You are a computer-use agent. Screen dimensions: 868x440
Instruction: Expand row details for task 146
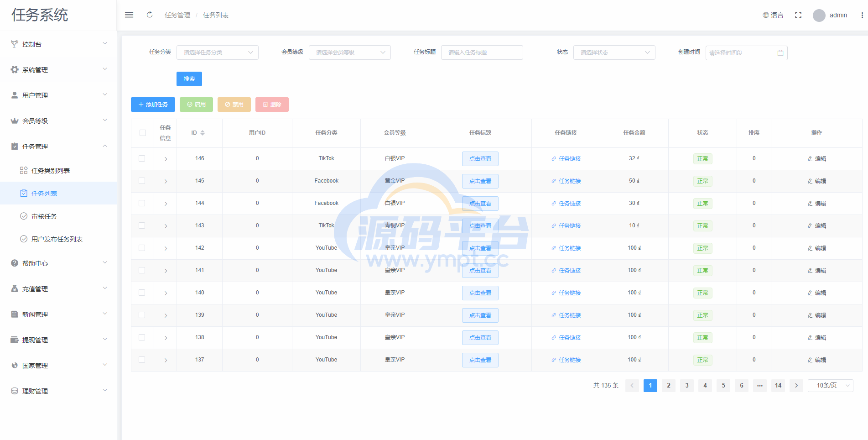[166, 159]
